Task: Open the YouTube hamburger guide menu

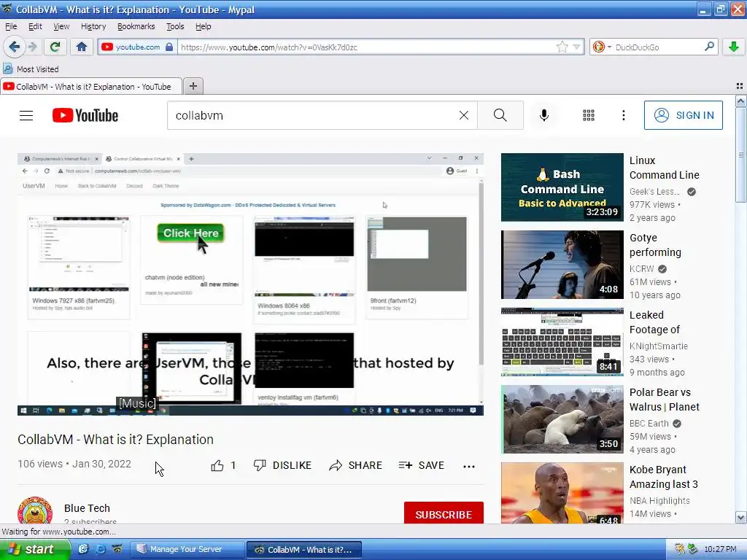Action: [26, 115]
